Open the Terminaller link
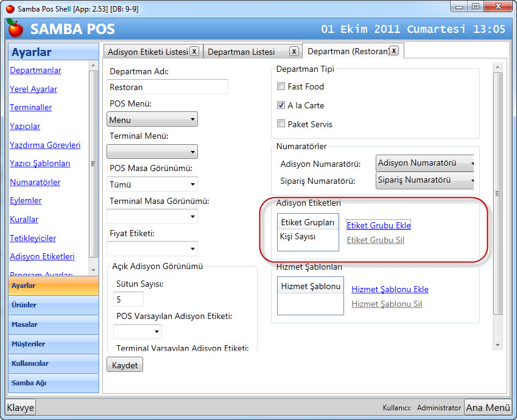Image resolution: width=517 pixels, height=420 pixels. tap(31, 108)
